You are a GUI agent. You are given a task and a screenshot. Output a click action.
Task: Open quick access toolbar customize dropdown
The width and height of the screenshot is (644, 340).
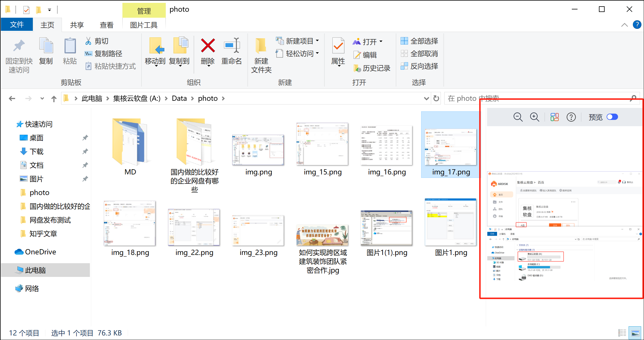(49, 10)
